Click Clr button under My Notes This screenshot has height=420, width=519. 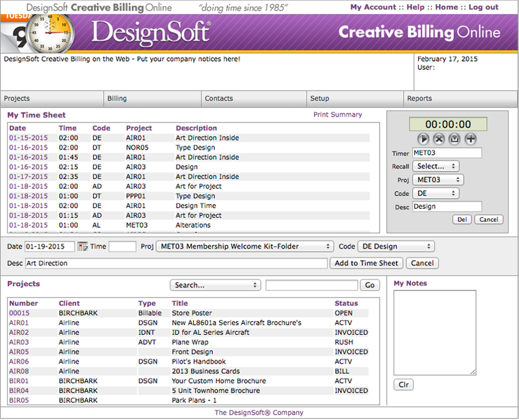click(403, 385)
